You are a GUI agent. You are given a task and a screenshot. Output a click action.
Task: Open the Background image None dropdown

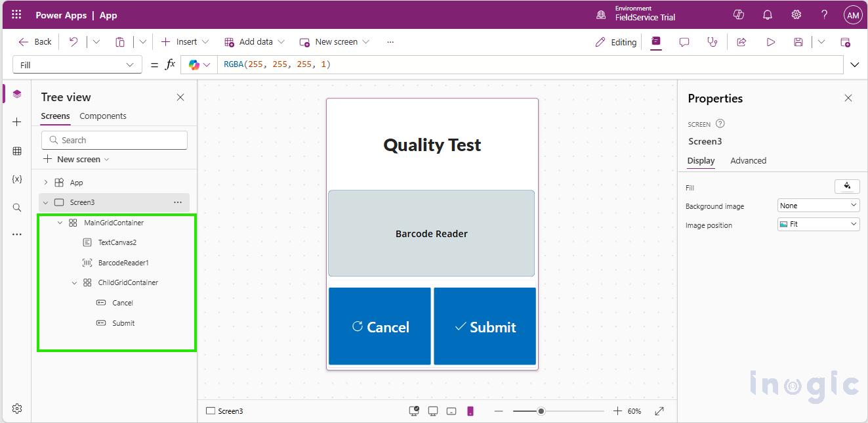click(x=818, y=205)
